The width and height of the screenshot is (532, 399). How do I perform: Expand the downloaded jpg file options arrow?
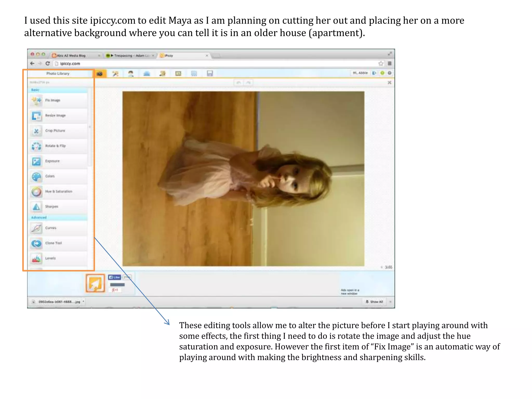tap(83, 302)
